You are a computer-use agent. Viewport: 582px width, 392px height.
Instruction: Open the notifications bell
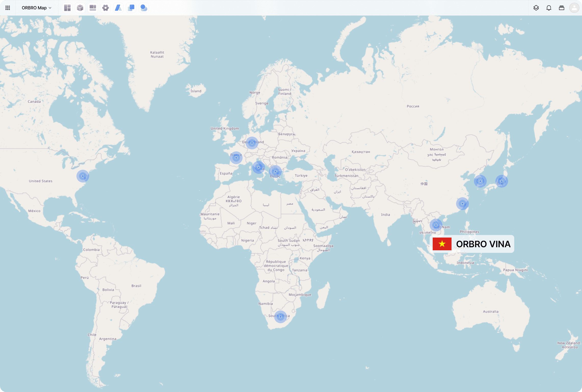[x=549, y=8]
